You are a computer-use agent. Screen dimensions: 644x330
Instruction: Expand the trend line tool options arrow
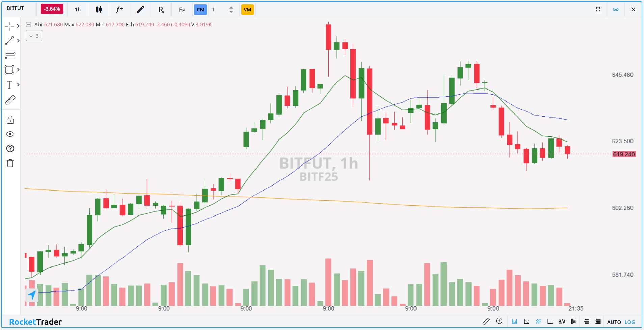[18, 41]
